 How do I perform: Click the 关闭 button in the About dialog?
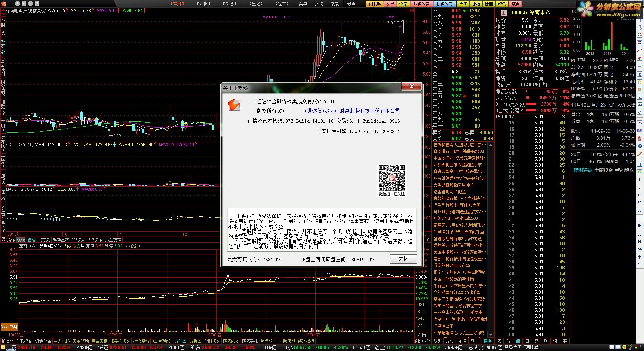pos(403,259)
